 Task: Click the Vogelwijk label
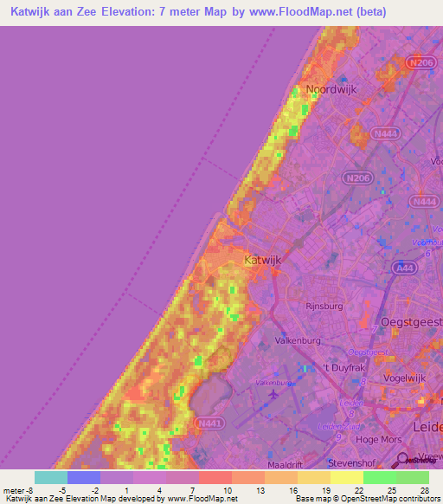point(404,378)
